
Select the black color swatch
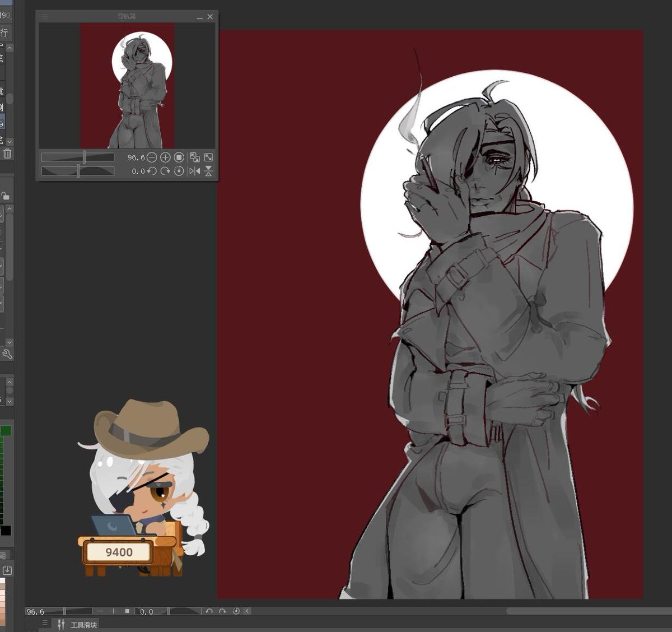click(6, 530)
